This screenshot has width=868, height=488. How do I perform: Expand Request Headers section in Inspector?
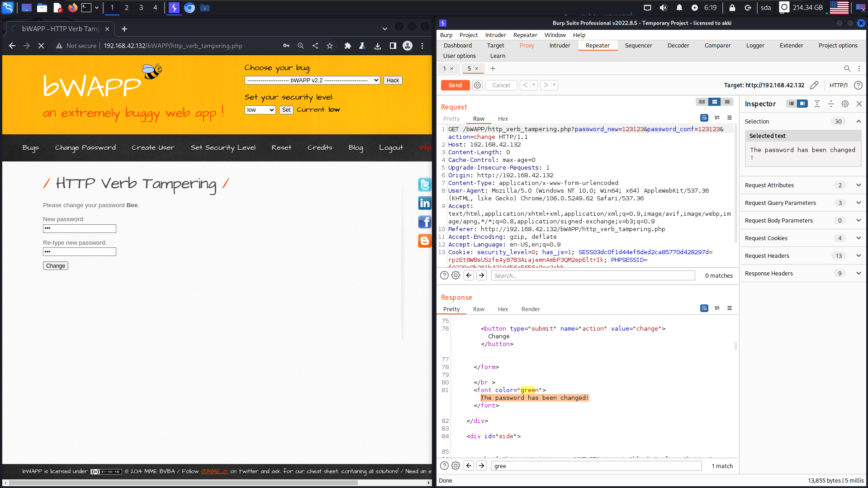[x=858, y=256]
